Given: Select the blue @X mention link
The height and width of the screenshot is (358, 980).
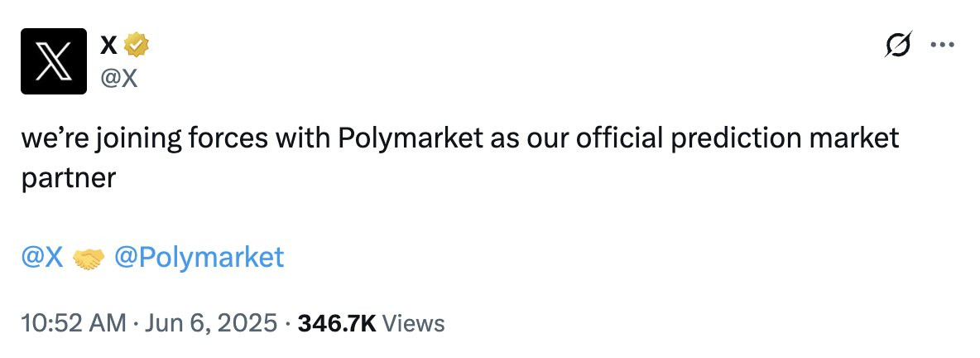Looking at the screenshot, I should (x=42, y=257).
